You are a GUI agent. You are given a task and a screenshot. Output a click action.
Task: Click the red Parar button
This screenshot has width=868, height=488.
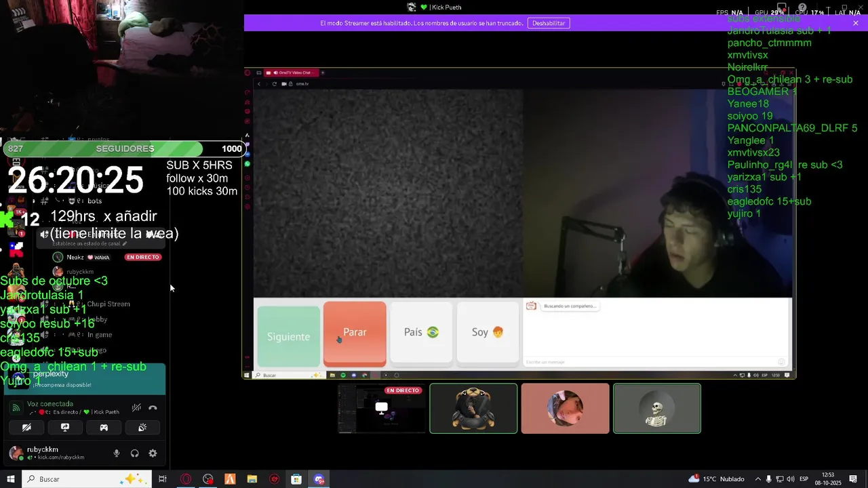[x=355, y=333]
